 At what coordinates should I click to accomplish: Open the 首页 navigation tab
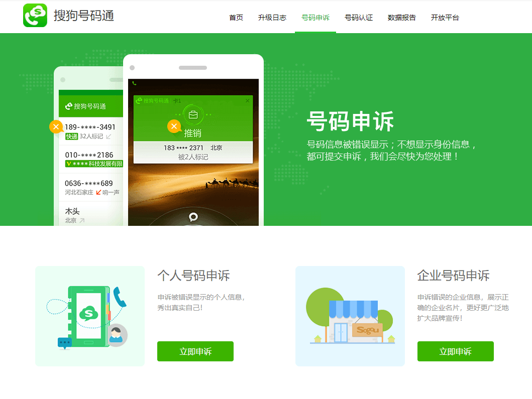pyautogui.click(x=236, y=18)
